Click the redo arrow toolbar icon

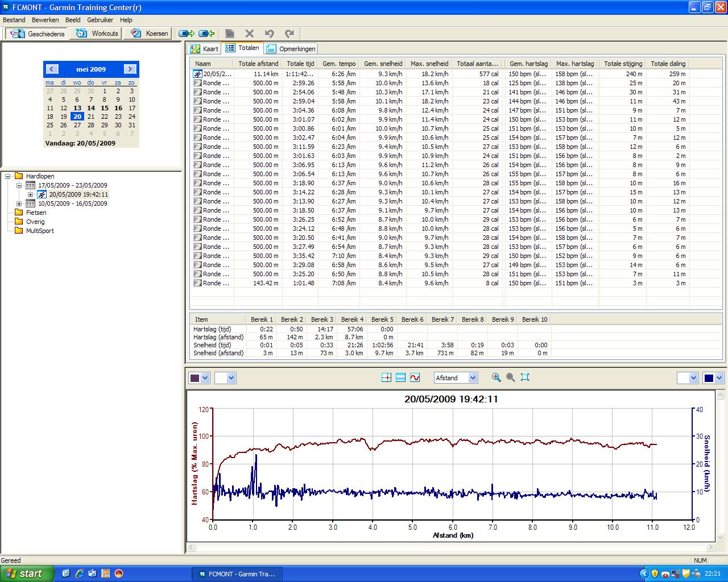[289, 34]
